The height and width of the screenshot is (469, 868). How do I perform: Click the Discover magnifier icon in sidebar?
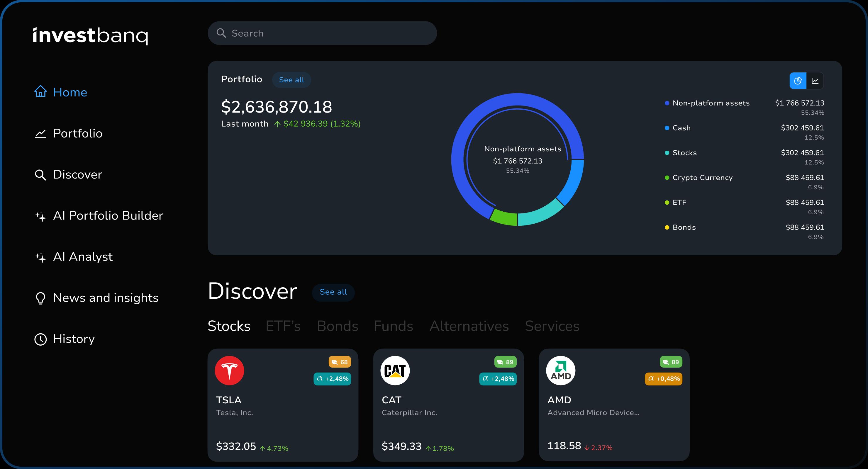[40, 175]
